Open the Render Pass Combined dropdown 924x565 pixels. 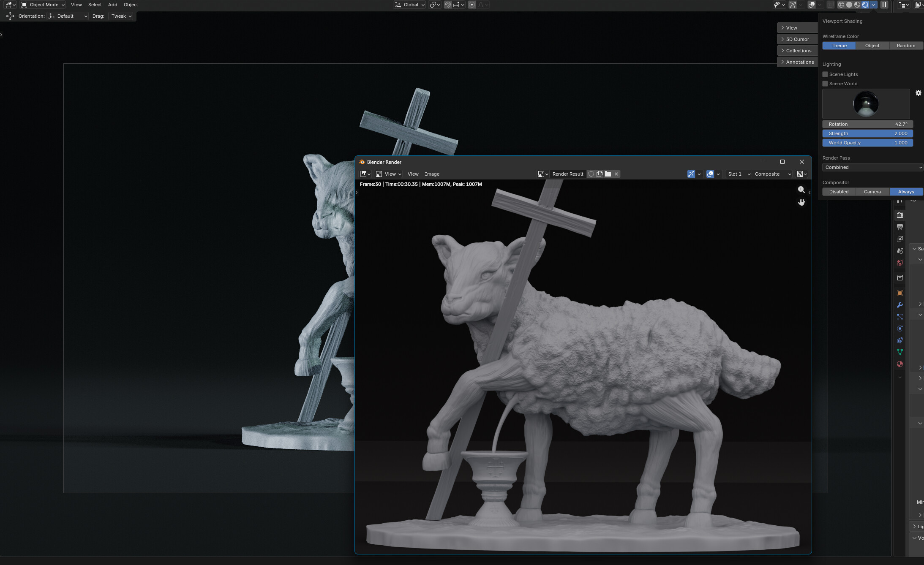click(x=872, y=167)
